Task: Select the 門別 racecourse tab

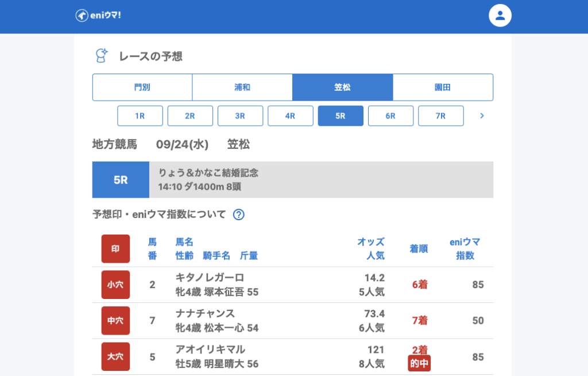Action: click(142, 87)
